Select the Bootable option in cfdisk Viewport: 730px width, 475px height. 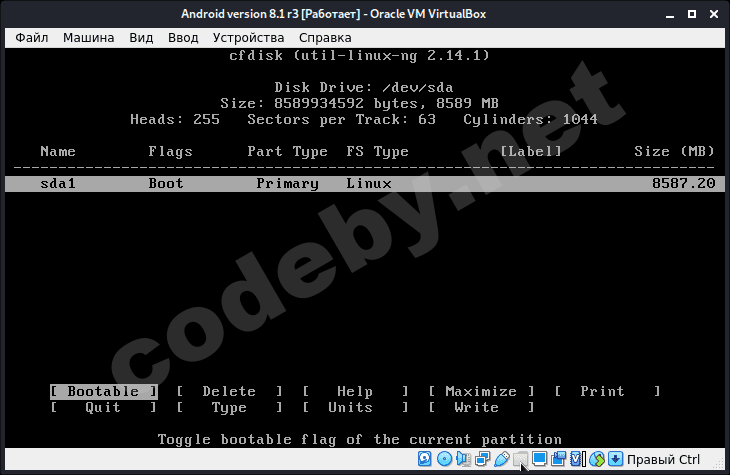103,392
